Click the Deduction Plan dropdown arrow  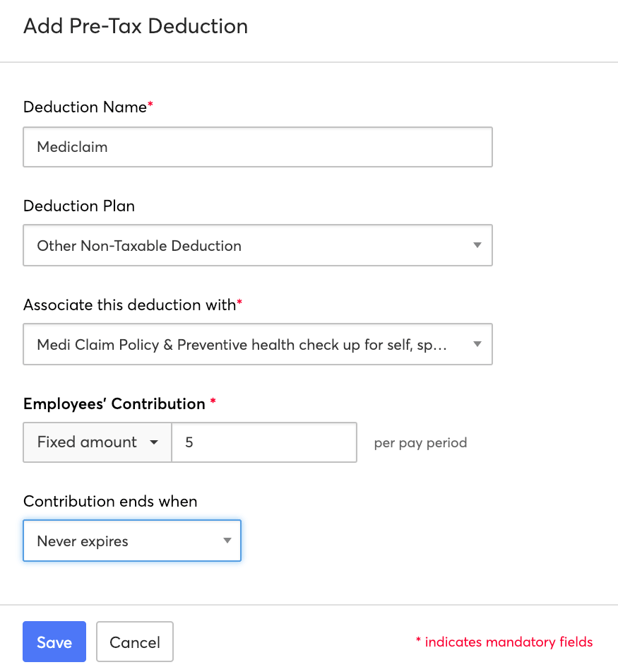click(x=477, y=246)
